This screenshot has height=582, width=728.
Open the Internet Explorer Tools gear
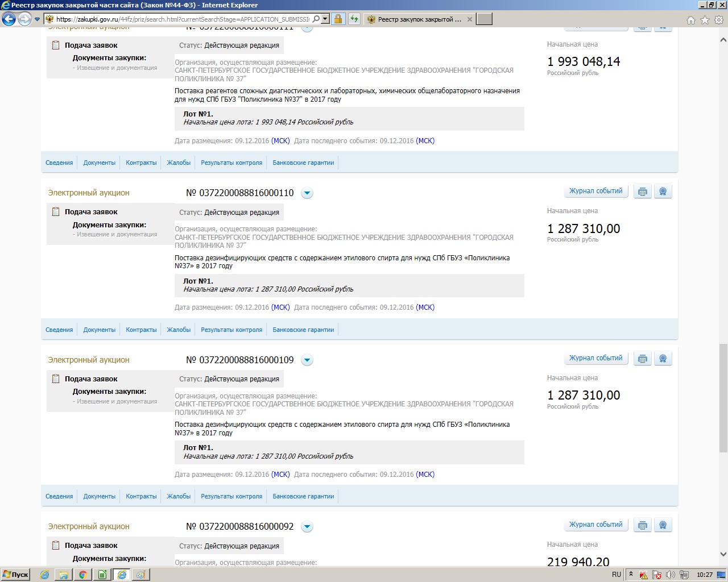pos(719,20)
